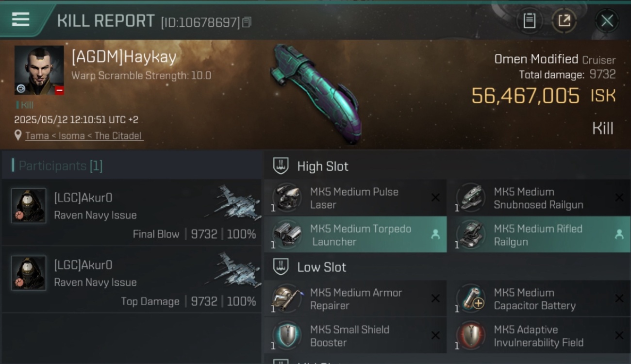This screenshot has width=631, height=364.
Task: Select Akur0 Final Blow participant entry
Action: pyautogui.click(x=132, y=213)
